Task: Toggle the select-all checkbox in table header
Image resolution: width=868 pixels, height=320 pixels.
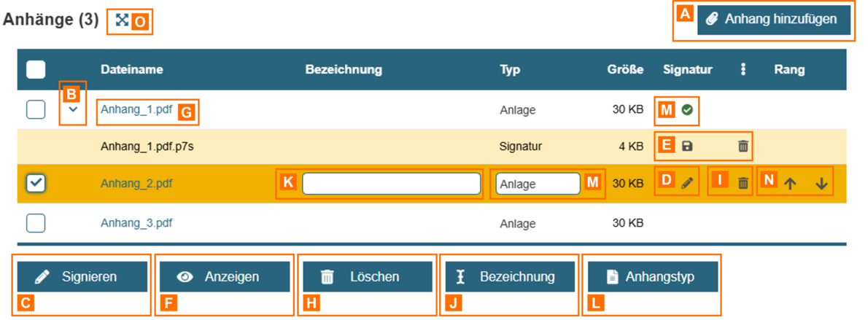Action: click(36, 69)
